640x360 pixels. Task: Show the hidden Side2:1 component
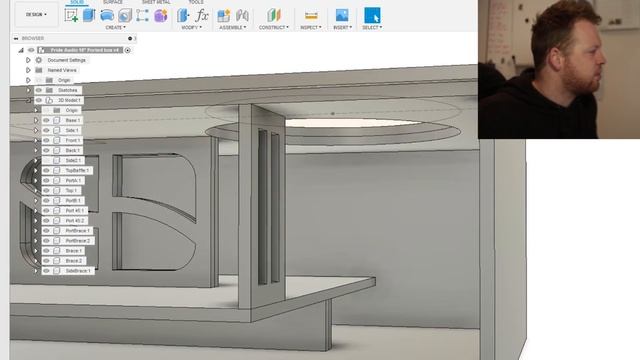(x=46, y=160)
